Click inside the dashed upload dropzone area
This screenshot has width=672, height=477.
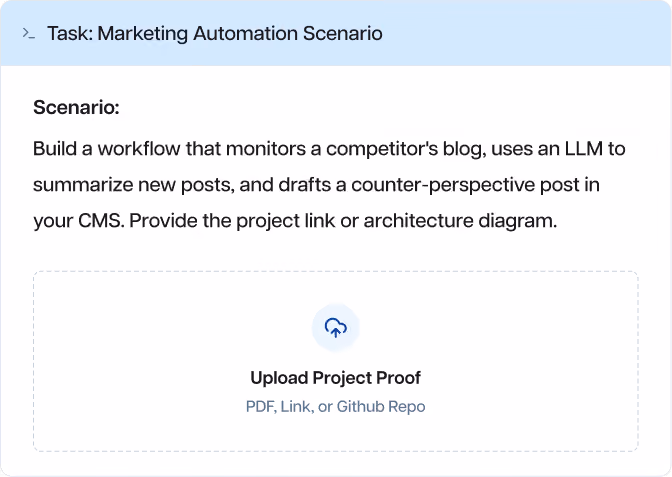(336, 361)
